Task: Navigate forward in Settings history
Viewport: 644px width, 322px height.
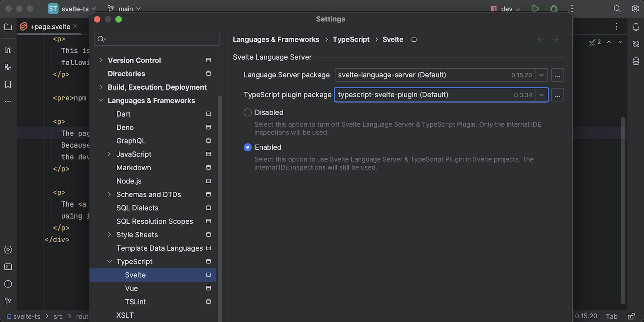Action: pos(555,39)
